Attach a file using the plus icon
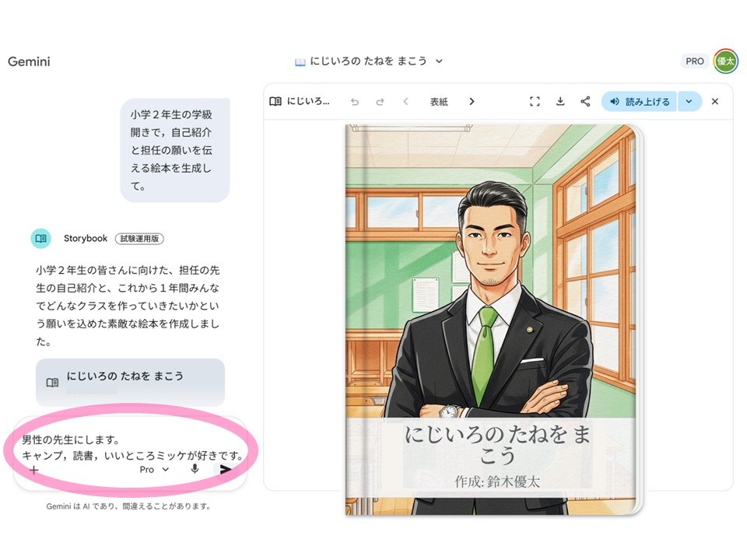 click(x=33, y=470)
